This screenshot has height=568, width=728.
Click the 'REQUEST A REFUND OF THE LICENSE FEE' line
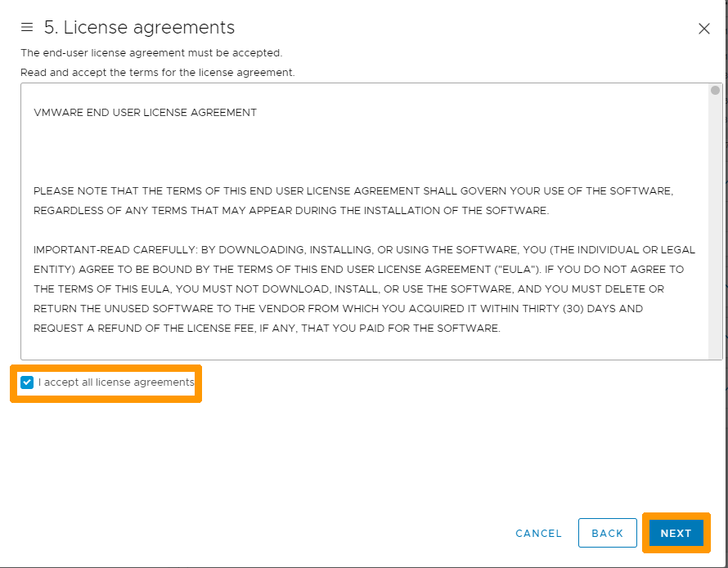point(267,329)
